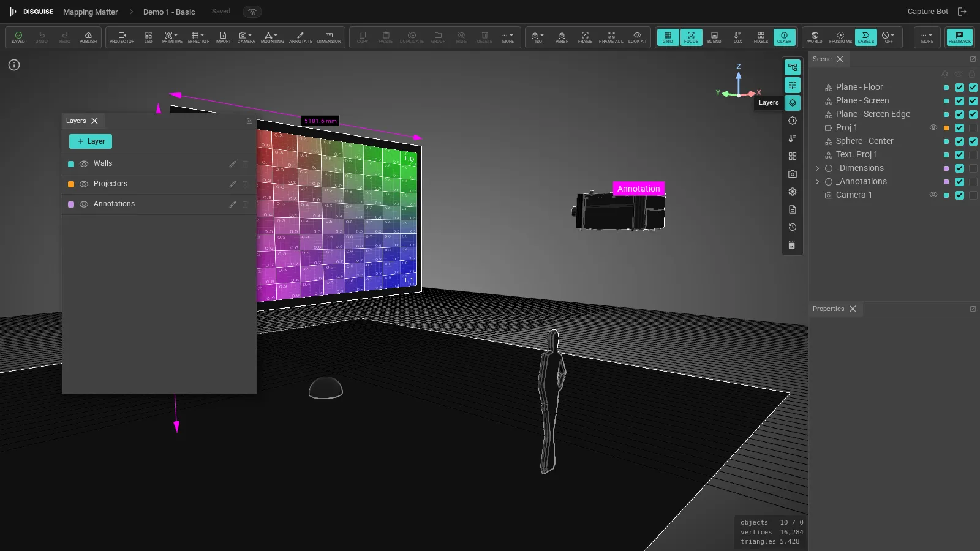
Task: Enable the Pixels display mode
Action: [761, 37]
